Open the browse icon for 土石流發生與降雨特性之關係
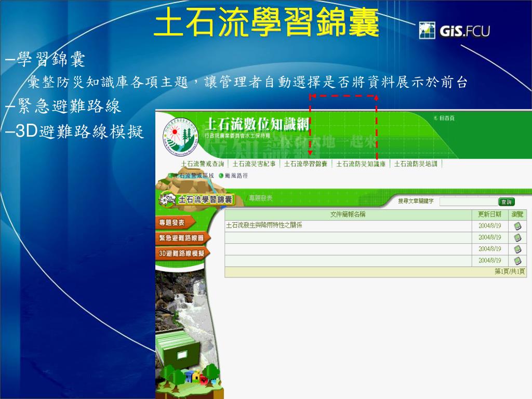This screenshot has width=532, height=399. pyautogui.click(x=517, y=226)
